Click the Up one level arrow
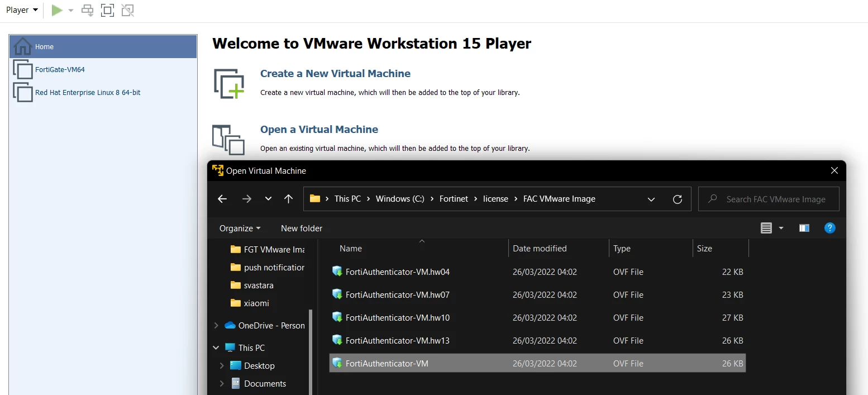868x395 pixels. tap(288, 199)
